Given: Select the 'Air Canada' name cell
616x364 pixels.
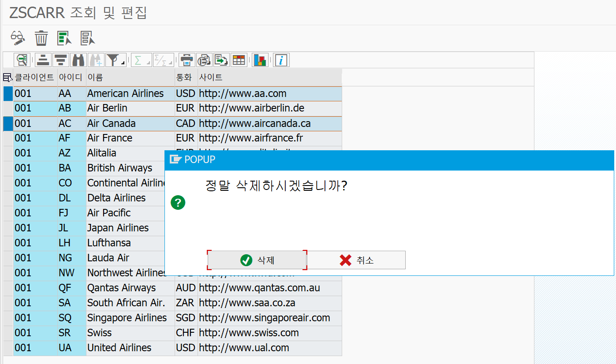Looking at the screenshot, I should point(131,123).
